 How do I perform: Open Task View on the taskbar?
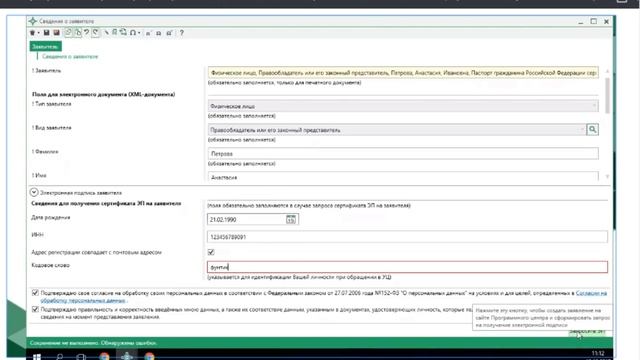tap(81, 356)
